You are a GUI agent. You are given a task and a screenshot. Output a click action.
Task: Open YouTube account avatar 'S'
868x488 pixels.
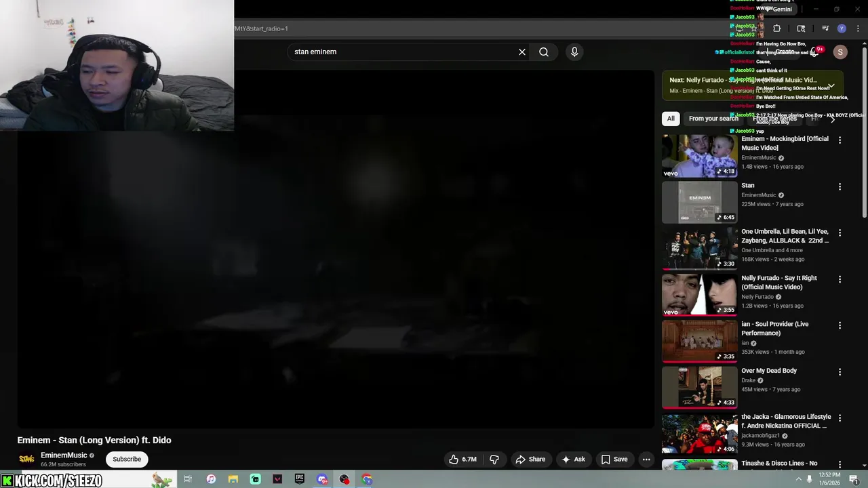pyautogui.click(x=840, y=52)
